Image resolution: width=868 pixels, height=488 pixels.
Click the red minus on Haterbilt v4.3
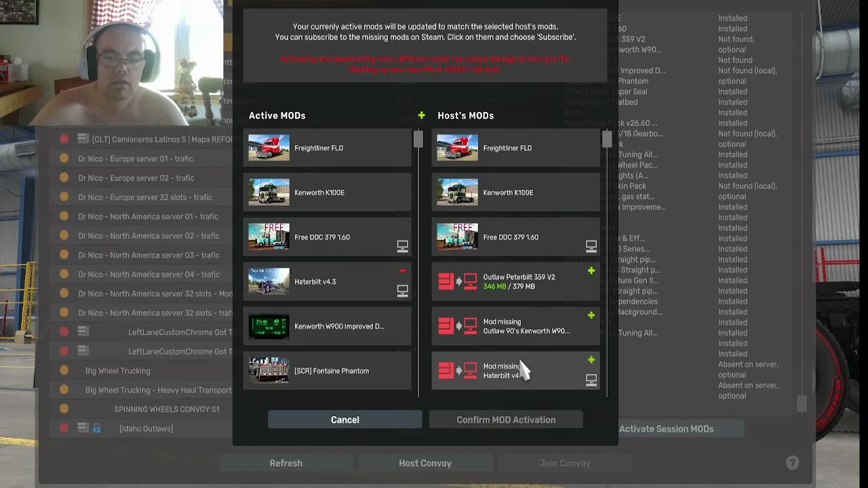tap(402, 271)
